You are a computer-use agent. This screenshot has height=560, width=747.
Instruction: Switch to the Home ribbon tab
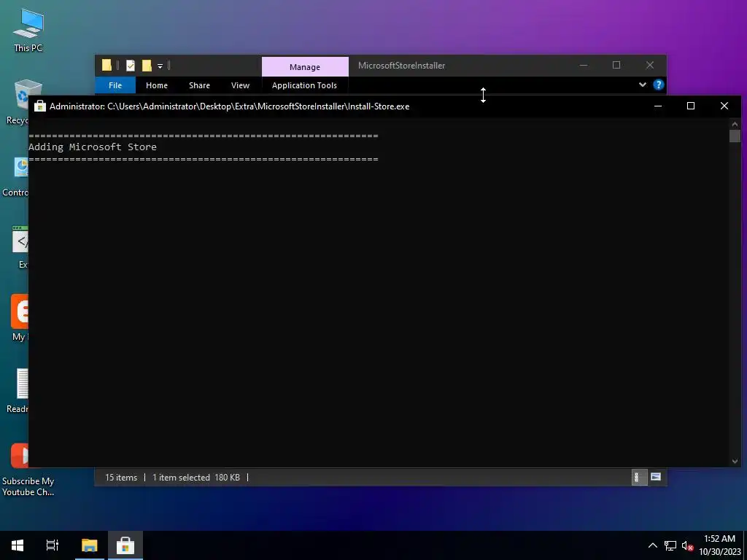157,85
